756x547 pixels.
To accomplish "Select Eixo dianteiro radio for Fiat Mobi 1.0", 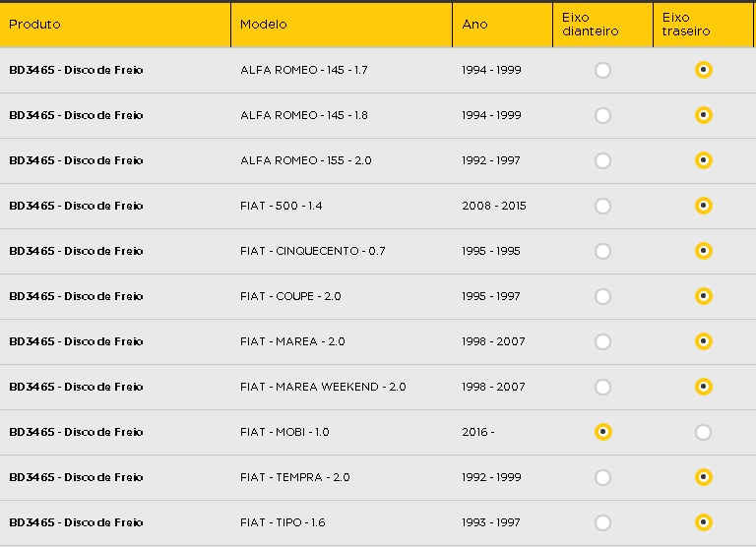I will pyautogui.click(x=602, y=432).
